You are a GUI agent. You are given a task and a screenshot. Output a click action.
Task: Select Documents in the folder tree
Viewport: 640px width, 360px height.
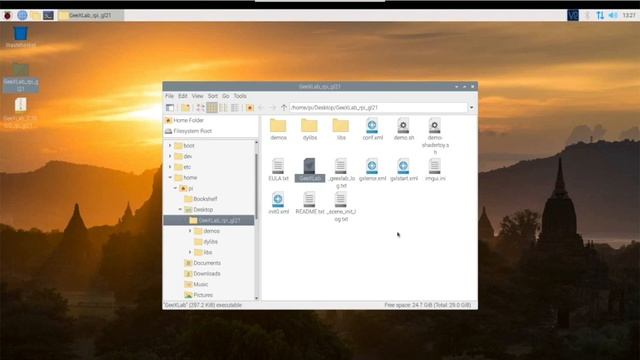pos(202,263)
